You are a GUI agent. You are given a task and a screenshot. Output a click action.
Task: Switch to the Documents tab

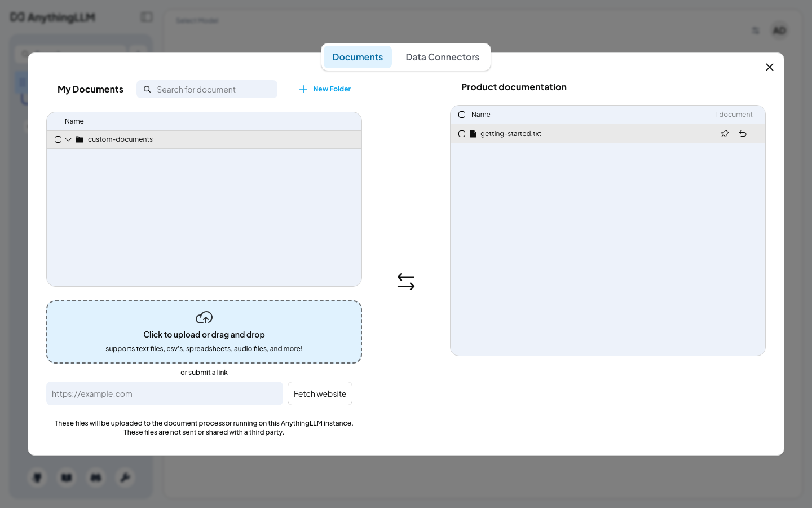358,57
